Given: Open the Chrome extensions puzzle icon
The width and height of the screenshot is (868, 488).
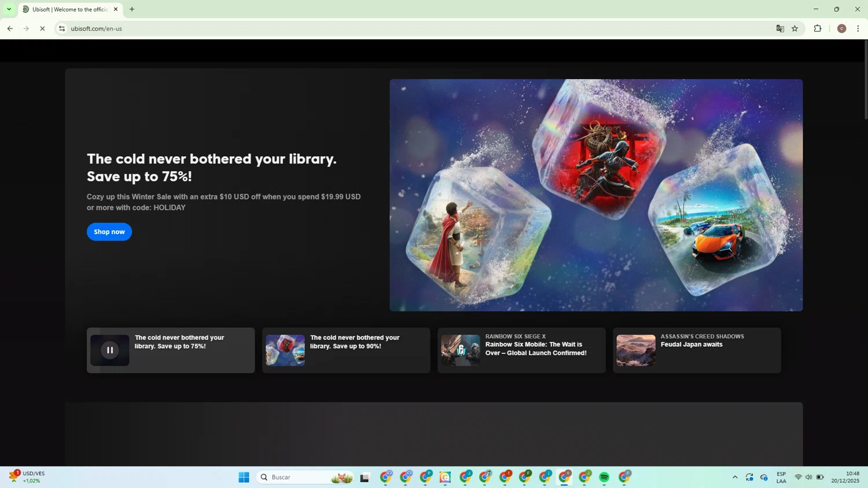Looking at the screenshot, I should pos(818,28).
